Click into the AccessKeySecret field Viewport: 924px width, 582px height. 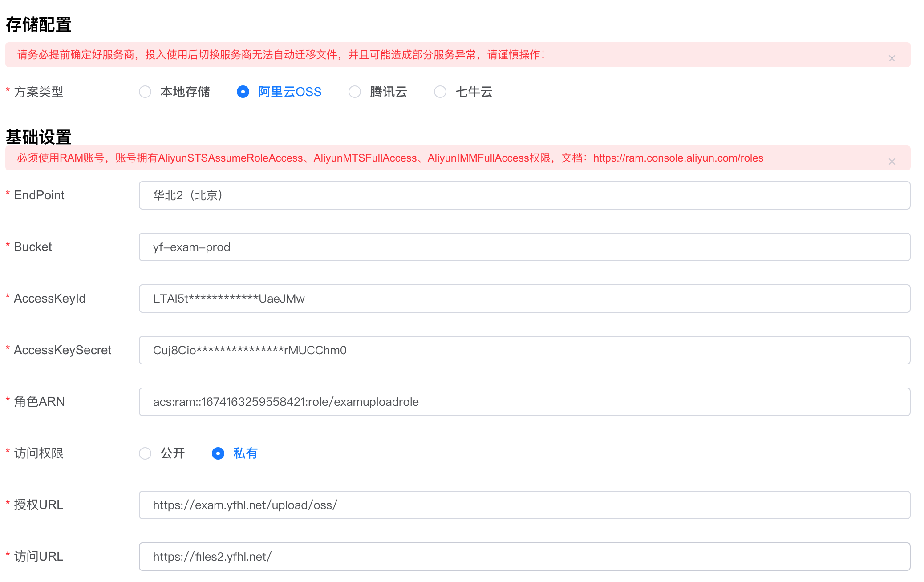[524, 350]
